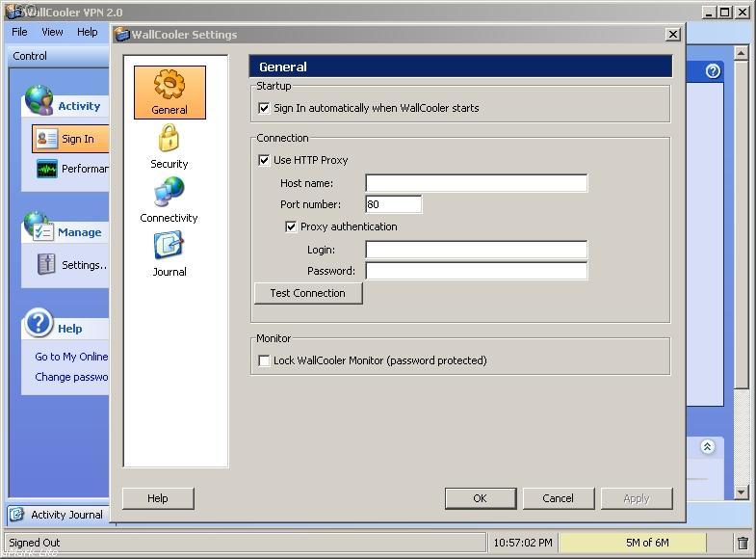Viewport: 756px width, 559px height.
Task: Click the Manage section heading
Action: (80, 232)
